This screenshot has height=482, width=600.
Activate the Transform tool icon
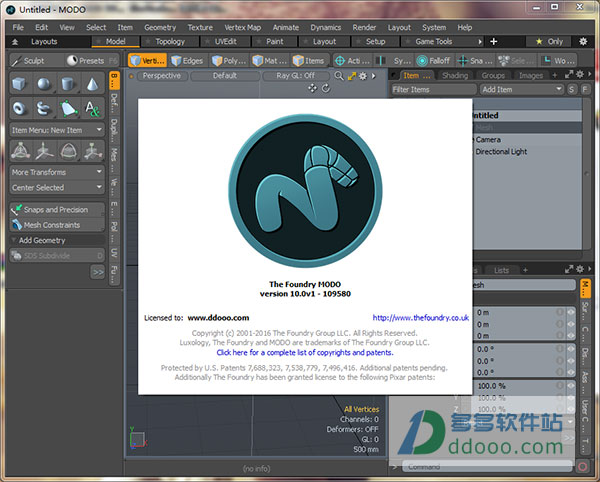tap(20, 150)
